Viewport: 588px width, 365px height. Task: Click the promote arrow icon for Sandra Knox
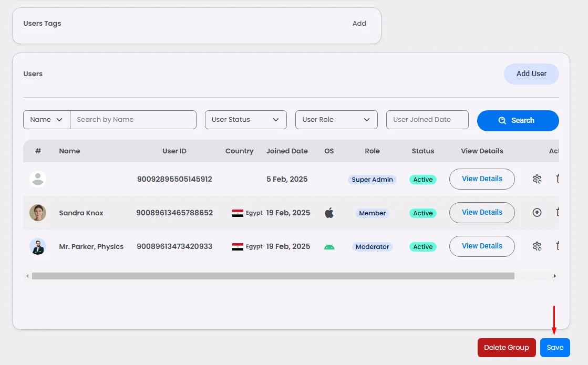tap(537, 213)
